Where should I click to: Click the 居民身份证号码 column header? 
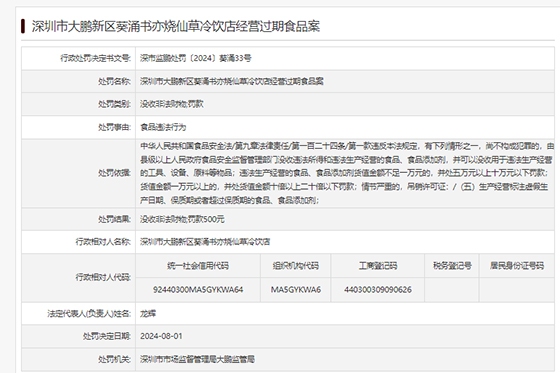(x=517, y=266)
